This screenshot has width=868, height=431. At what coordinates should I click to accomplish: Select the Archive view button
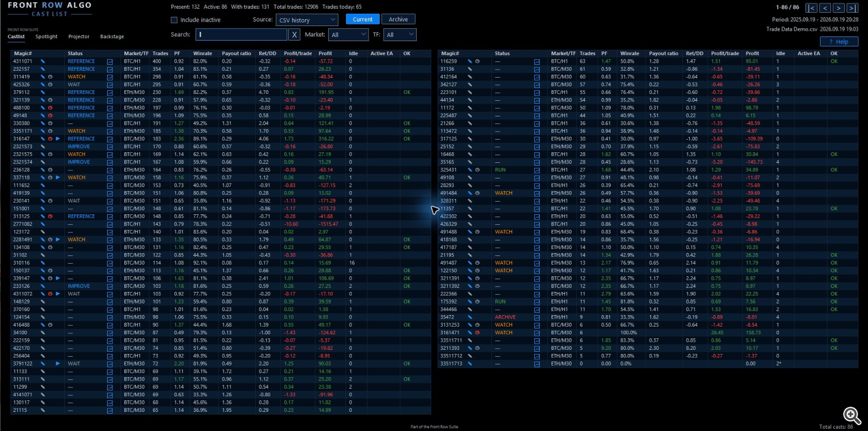pos(398,19)
